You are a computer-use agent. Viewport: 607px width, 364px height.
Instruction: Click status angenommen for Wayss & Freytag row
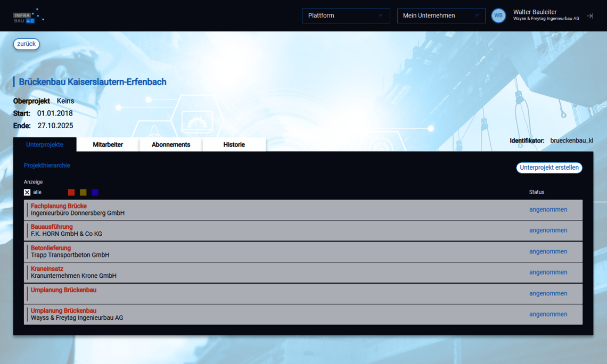tap(548, 315)
